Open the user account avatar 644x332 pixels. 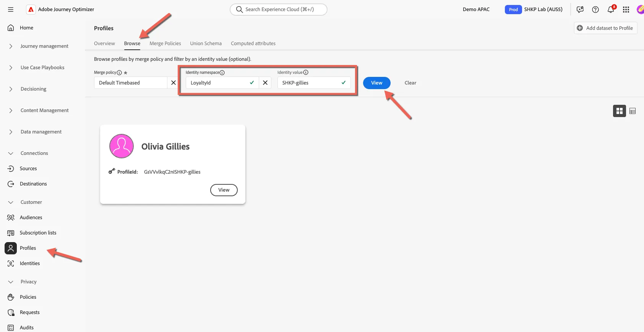(x=640, y=10)
